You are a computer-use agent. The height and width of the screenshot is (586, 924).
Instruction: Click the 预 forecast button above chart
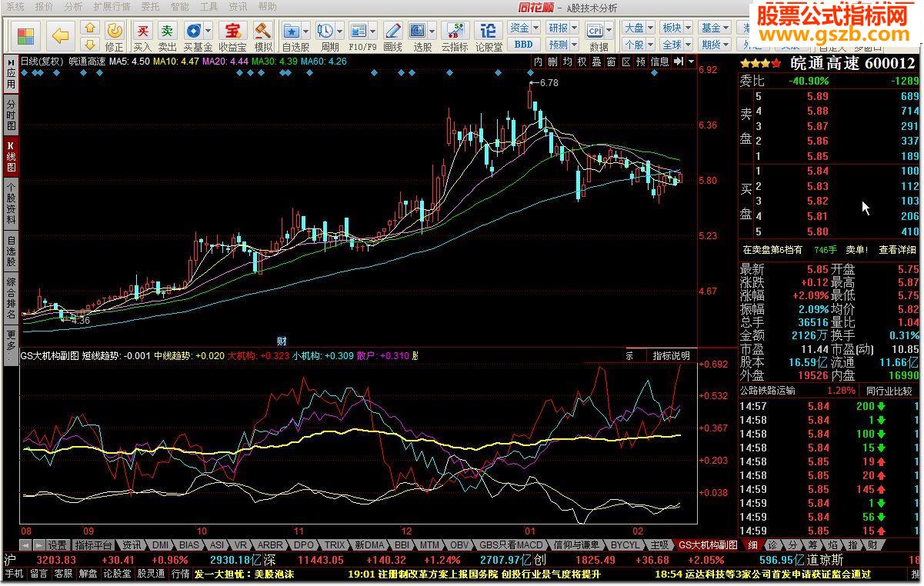pos(641,62)
